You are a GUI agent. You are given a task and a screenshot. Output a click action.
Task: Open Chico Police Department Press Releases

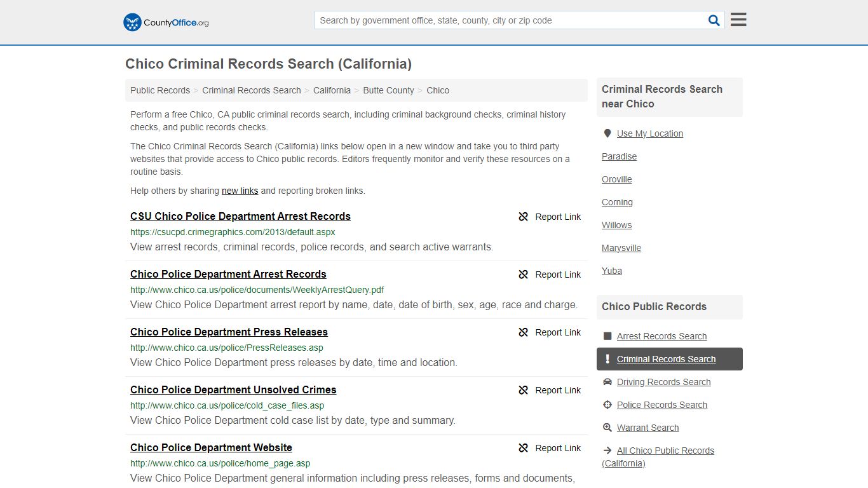pyautogui.click(x=229, y=332)
